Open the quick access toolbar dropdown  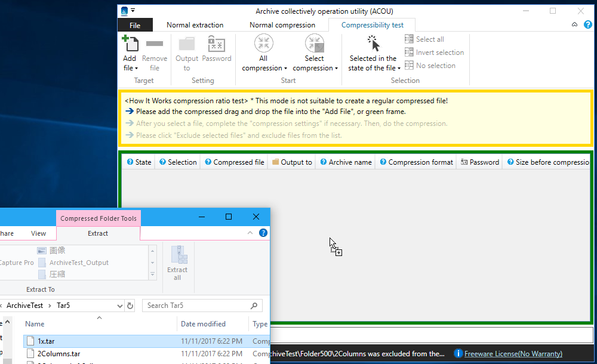coord(133,11)
